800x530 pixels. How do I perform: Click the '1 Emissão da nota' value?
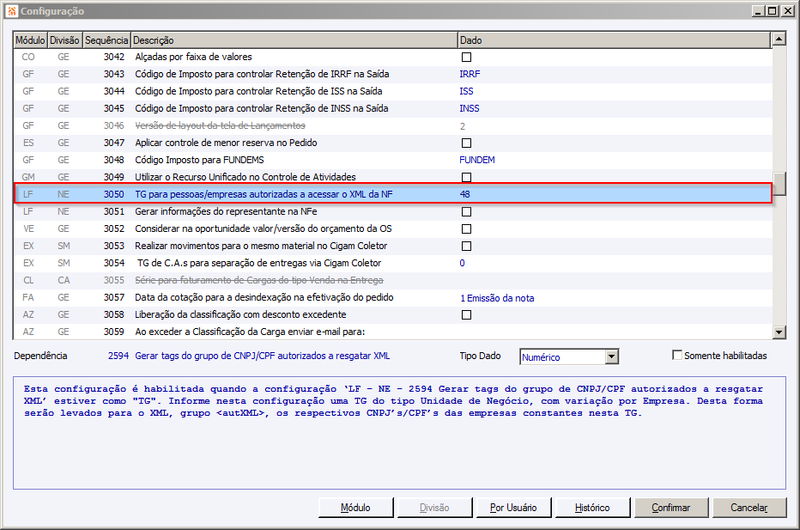(x=497, y=298)
